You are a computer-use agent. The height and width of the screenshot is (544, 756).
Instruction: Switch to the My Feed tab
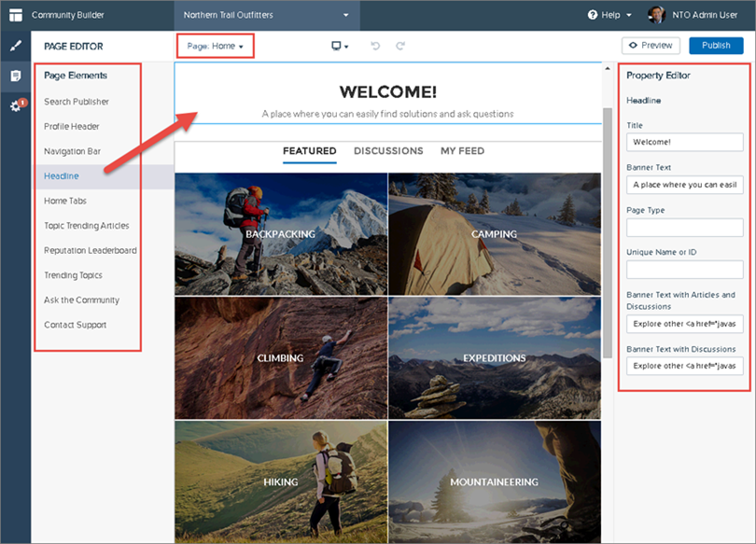tap(462, 151)
